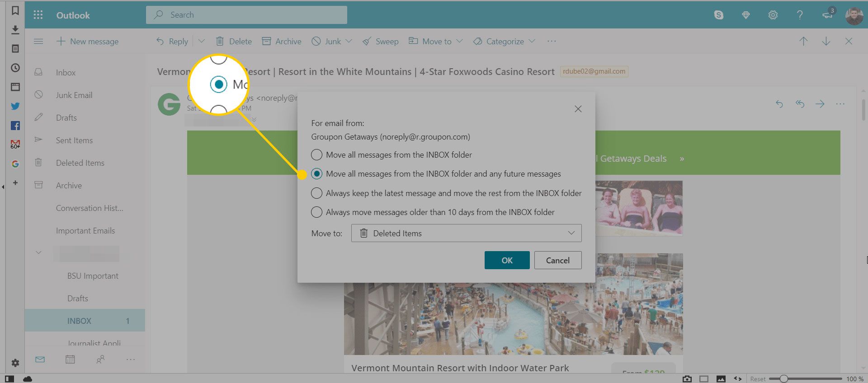Screen dimensions: 868x383
Task: Close the sweep dialog with X
Action: 578,109
